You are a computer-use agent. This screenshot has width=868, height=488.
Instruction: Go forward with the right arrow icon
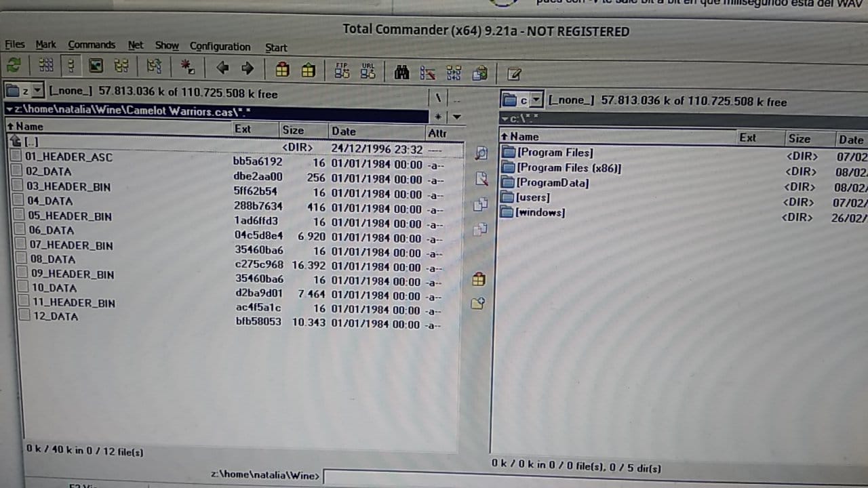coord(247,68)
